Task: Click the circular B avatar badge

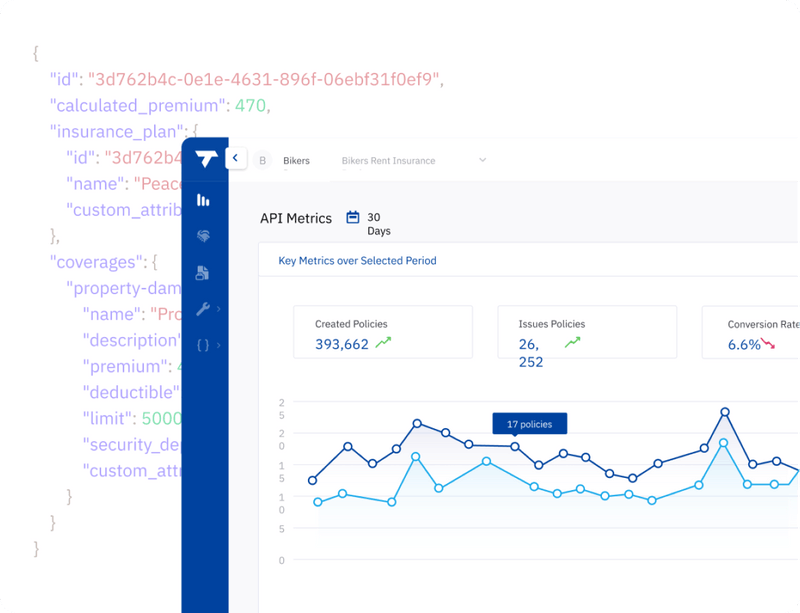Action: [264, 160]
